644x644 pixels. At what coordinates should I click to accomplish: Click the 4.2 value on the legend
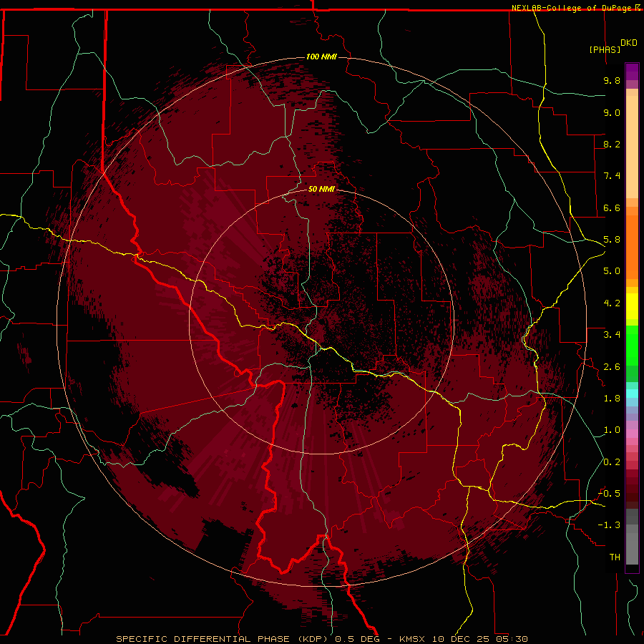[612, 303]
